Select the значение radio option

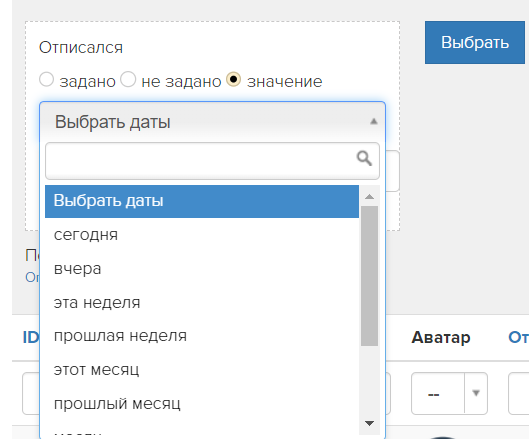click(x=233, y=80)
